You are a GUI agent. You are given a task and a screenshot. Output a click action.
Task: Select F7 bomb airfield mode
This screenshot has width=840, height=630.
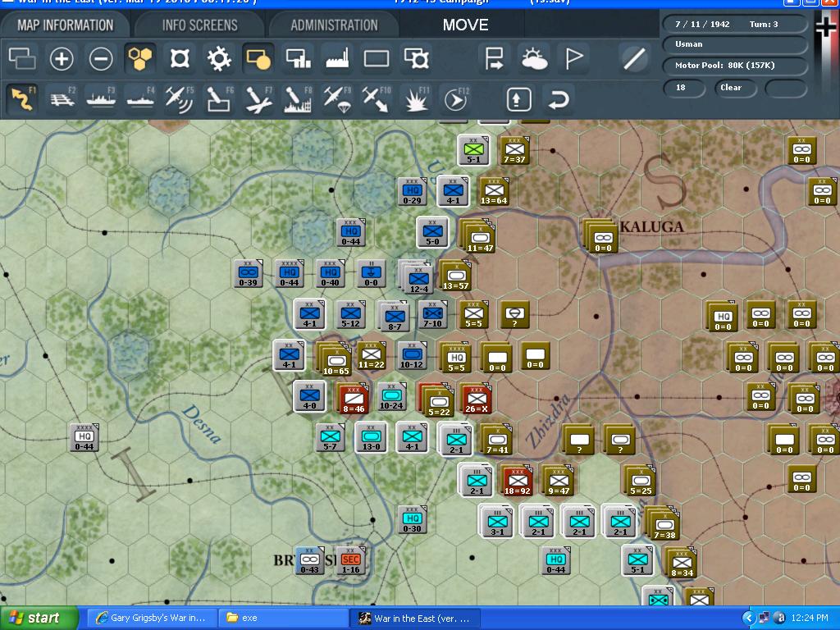coord(258,99)
